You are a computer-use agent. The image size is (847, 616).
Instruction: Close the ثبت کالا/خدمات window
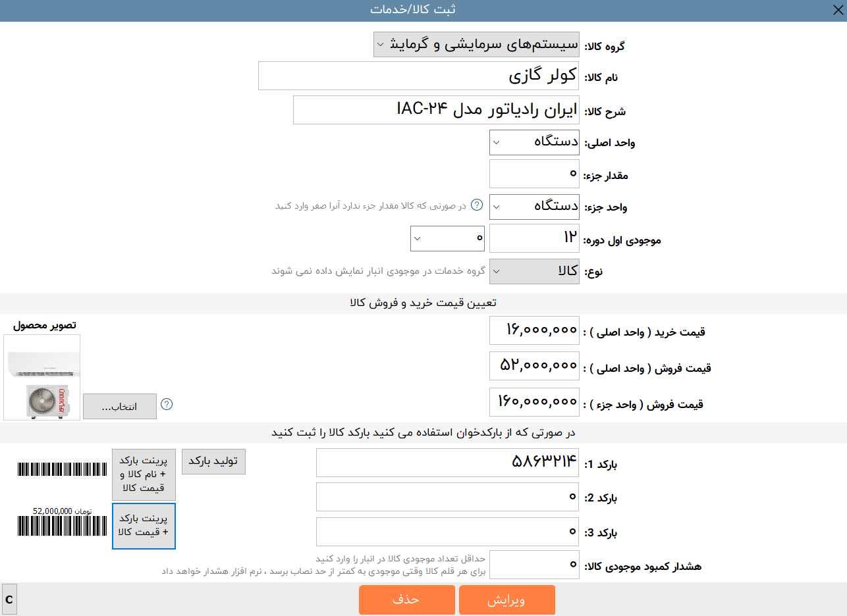pyautogui.click(x=837, y=10)
